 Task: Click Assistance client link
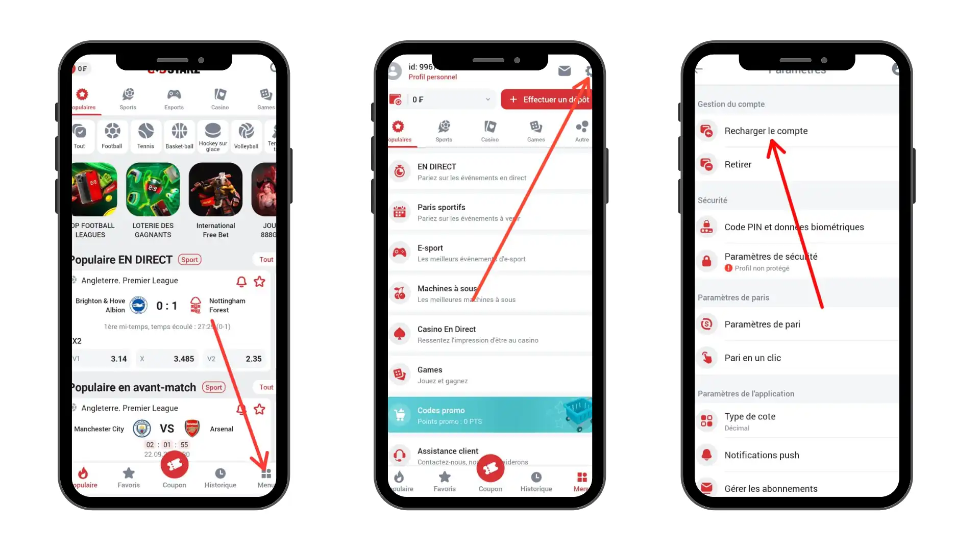[x=448, y=451]
